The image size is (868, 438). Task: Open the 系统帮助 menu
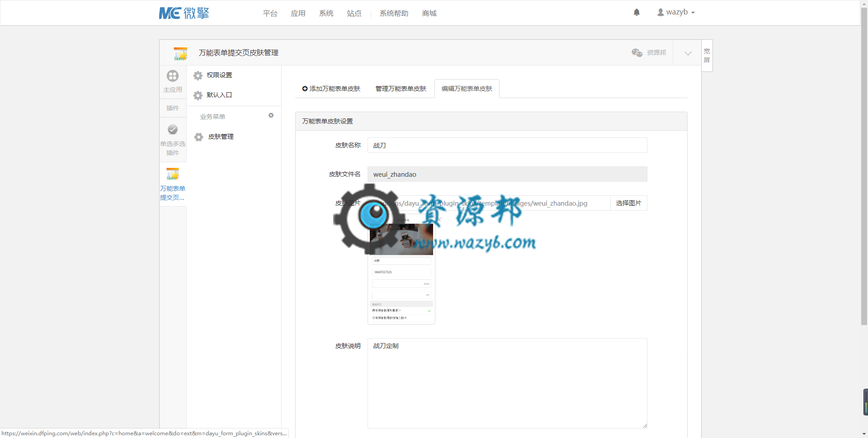[x=394, y=14]
